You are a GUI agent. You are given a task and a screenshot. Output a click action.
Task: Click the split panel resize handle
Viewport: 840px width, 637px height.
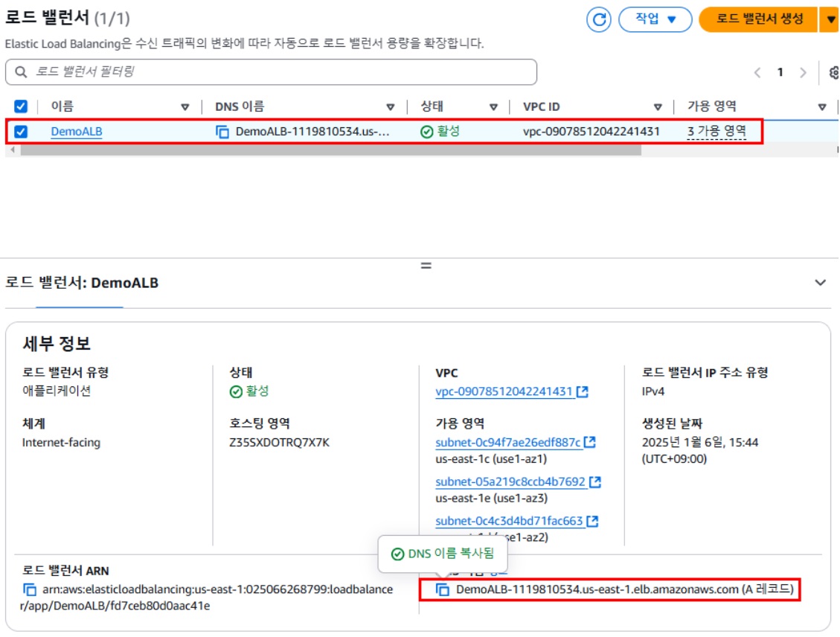[426, 266]
